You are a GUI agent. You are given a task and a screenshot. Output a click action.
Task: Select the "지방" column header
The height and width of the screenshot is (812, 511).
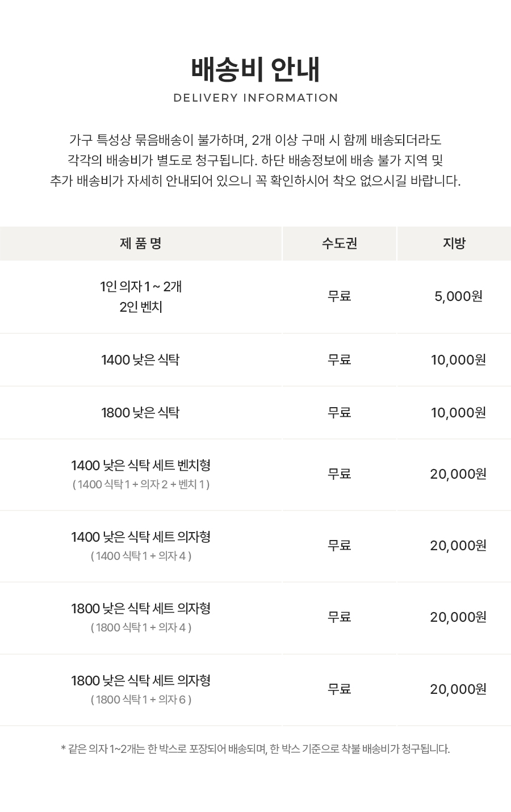(454, 244)
